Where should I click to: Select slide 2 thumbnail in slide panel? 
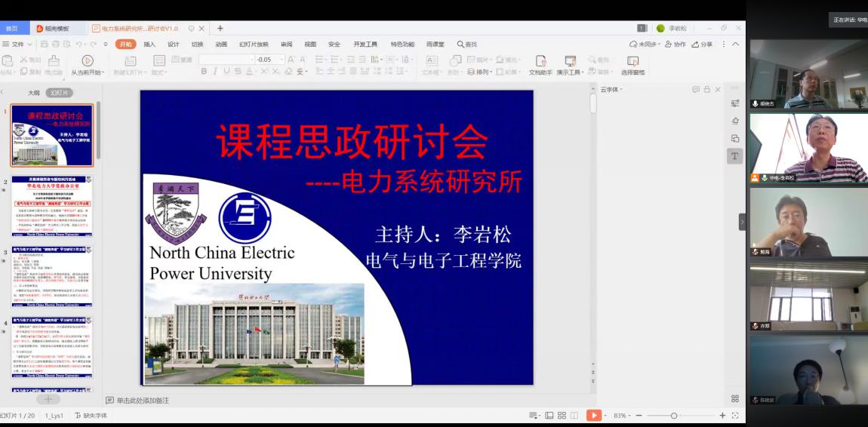tap(51, 207)
